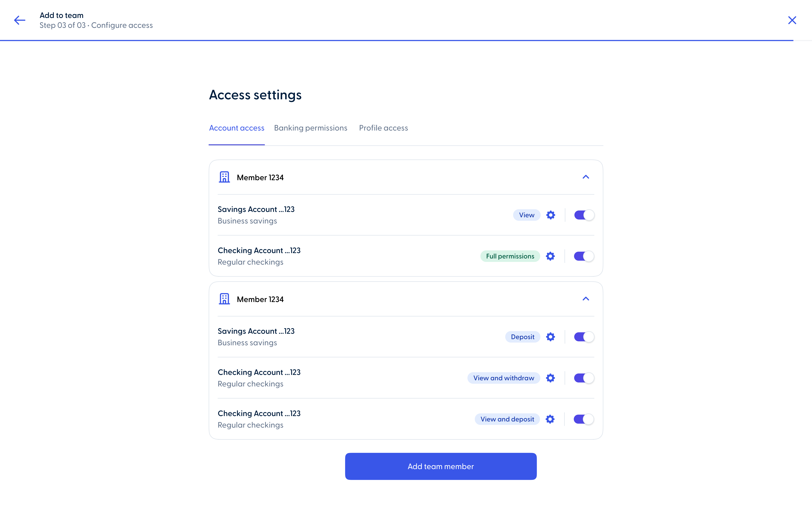Click gear icon beside Full permissions badge
The height and width of the screenshot is (508, 812).
550,256
